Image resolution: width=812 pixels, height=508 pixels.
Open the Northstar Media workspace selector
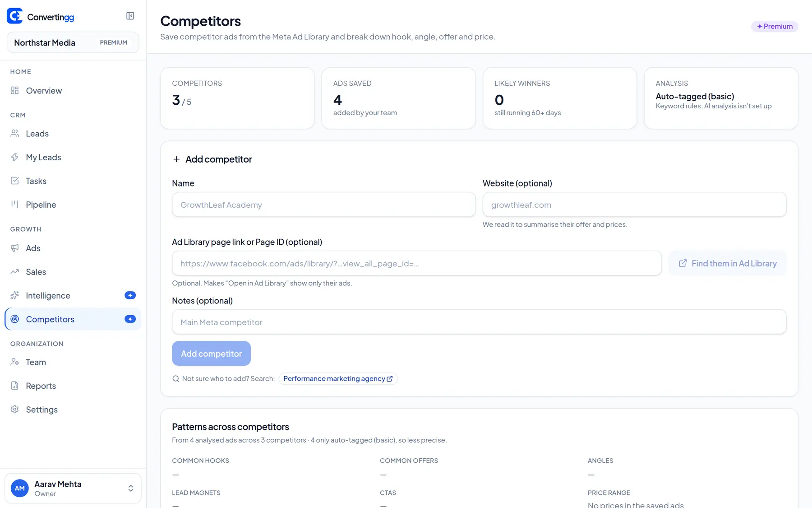(73, 42)
